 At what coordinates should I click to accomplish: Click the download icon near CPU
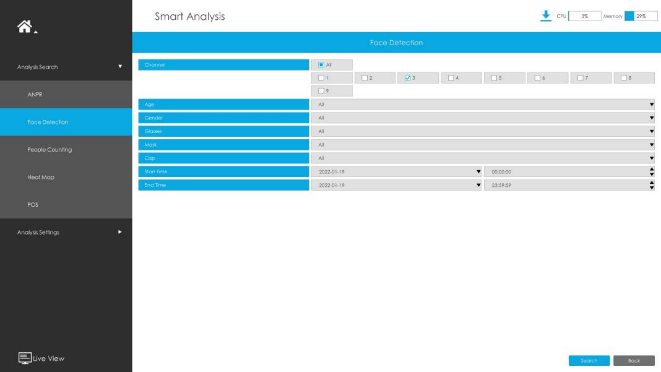point(545,16)
